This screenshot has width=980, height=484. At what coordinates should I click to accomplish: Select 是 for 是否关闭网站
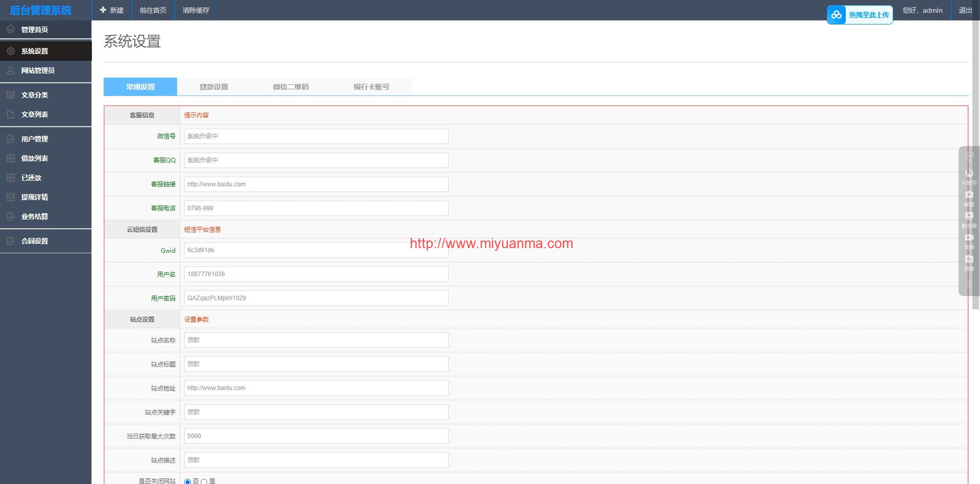pyautogui.click(x=204, y=481)
